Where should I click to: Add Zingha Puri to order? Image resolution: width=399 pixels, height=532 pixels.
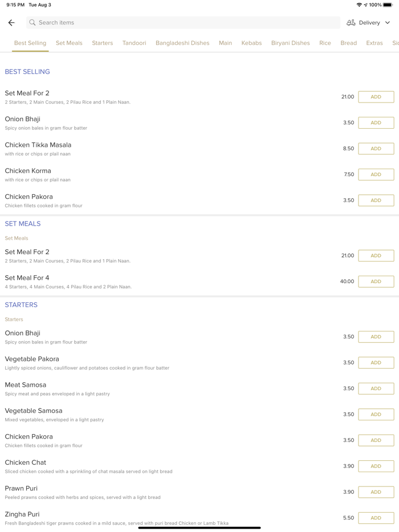pos(376,518)
